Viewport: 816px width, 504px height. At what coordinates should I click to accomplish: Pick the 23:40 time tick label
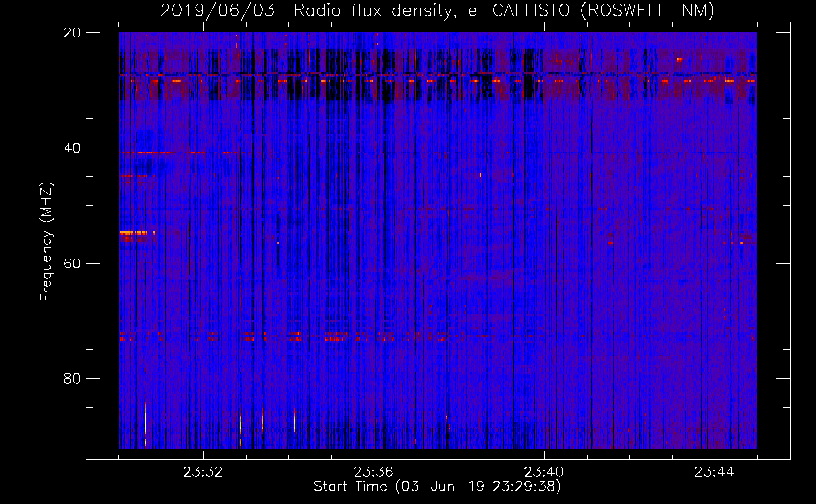point(544,472)
